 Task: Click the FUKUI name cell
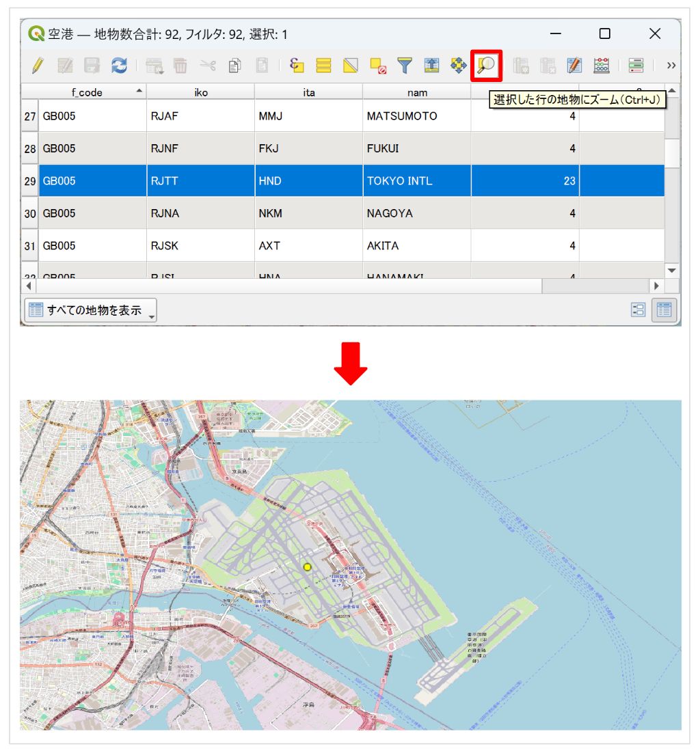pyautogui.click(x=417, y=148)
